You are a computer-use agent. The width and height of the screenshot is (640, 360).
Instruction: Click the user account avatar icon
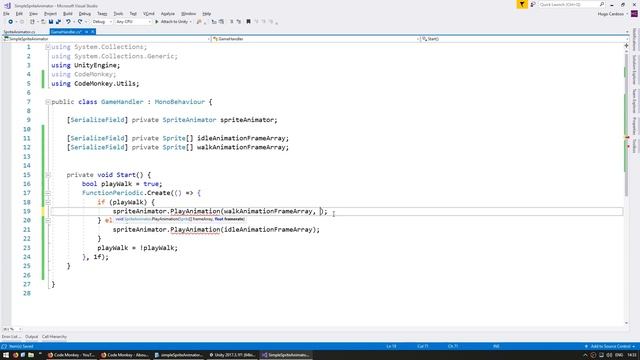pyautogui.click(x=634, y=14)
